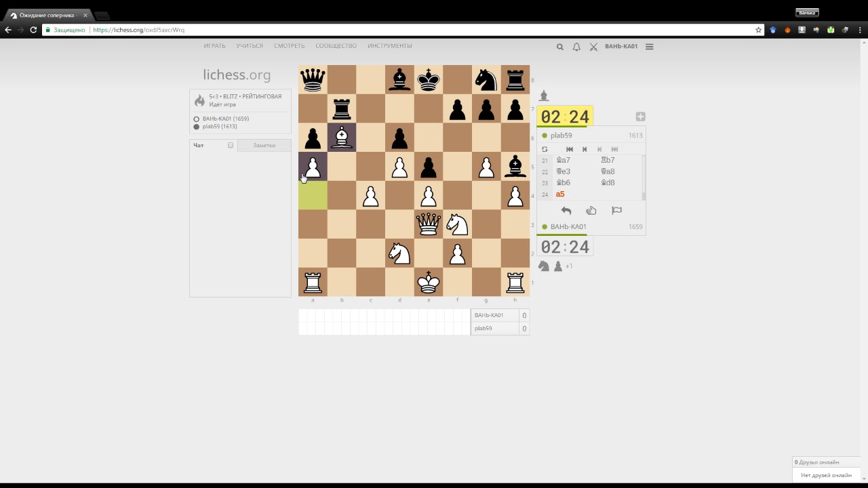868x488 pixels.
Task: Open ВАНЬ-КА01 profile link below move list
Action: [x=568, y=227]
